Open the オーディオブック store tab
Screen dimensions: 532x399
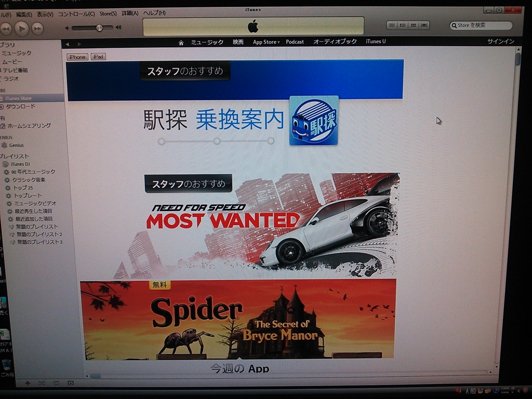pyautogui.click(x=335, y=42)
